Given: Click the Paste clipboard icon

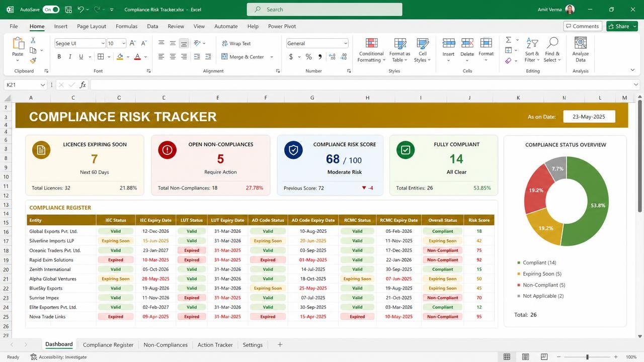Looking at the screenshot, I should (x=18, y=44).
